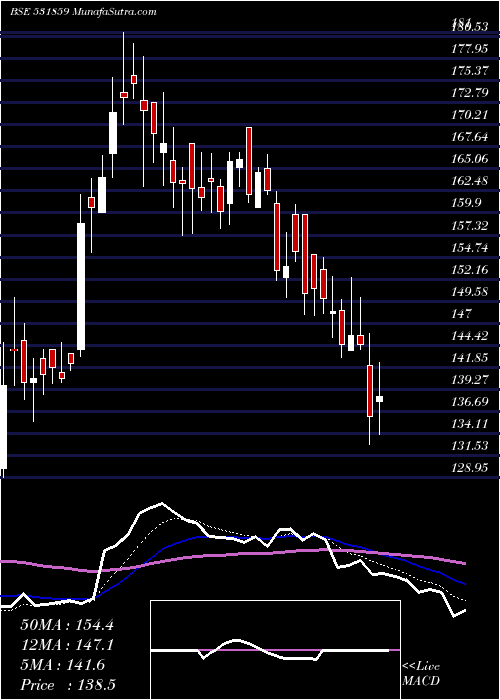Viewport: 500px width, 700px height.
Task: Click the 144.42 price axis label
Action: [470, 336]
